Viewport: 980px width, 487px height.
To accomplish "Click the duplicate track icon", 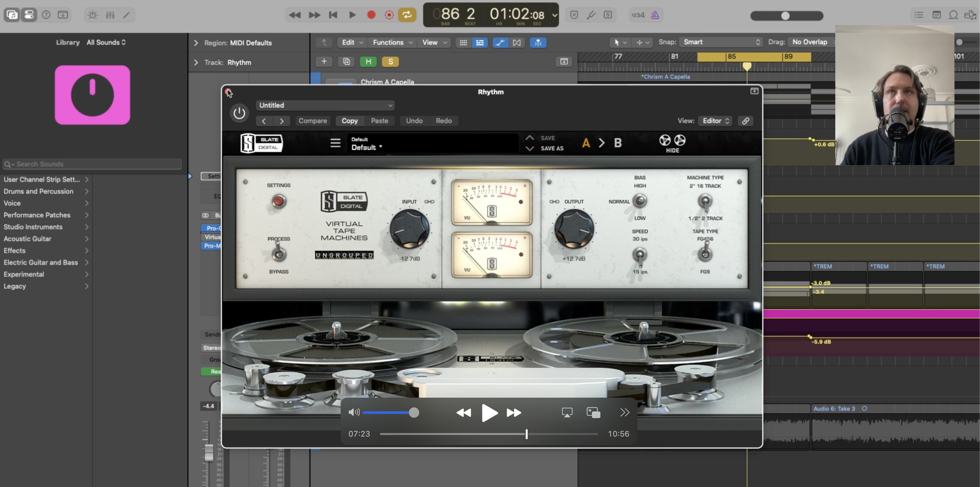I will click(x=346, y=62).
